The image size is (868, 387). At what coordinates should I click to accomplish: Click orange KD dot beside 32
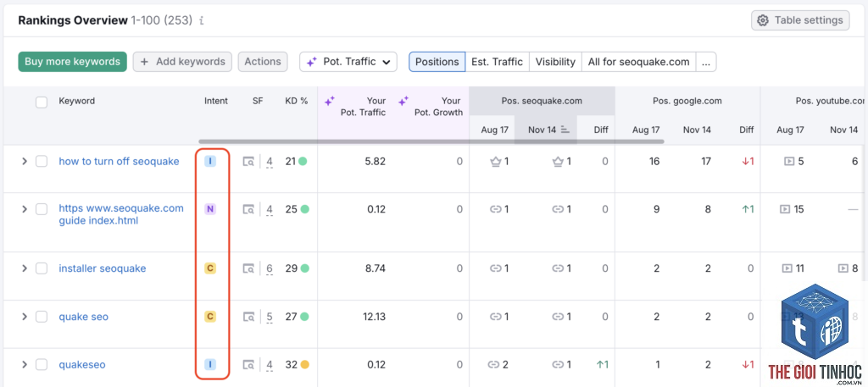pyautogui.click(x=304, y=365)
